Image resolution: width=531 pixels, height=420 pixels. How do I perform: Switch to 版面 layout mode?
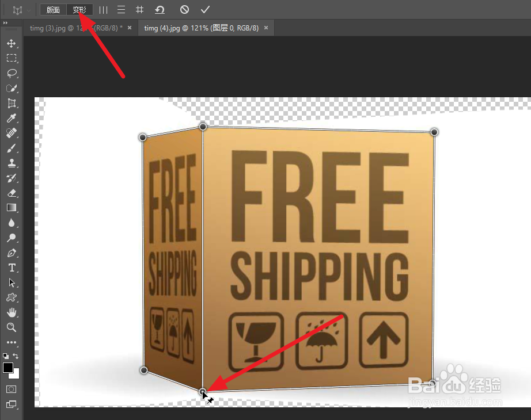53,10
